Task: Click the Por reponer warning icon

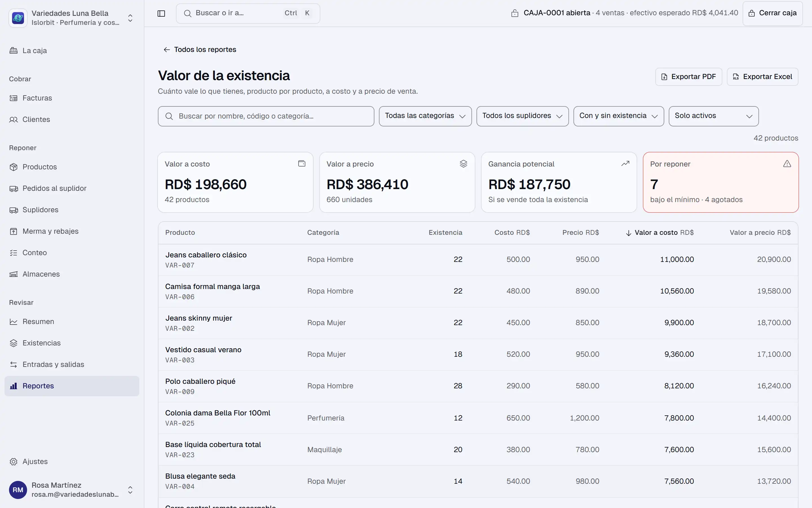Action: 787,164
